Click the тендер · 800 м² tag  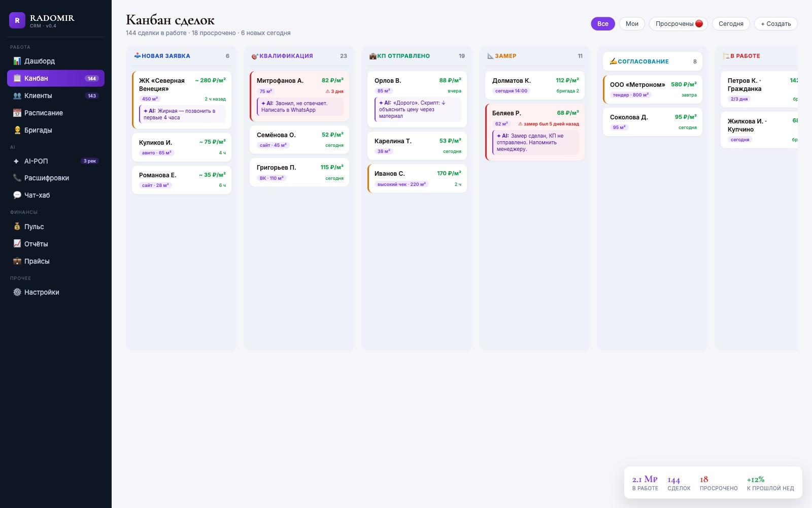coord(631,95)
